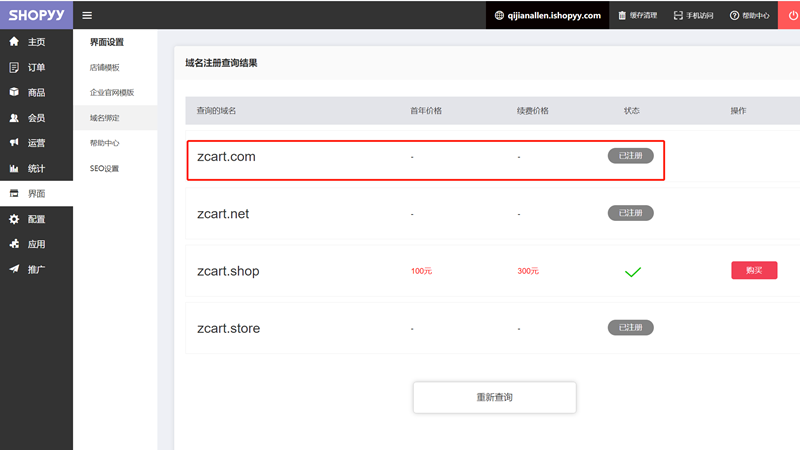Click the 缓存清理 cache clear link
Image resolution: width=800 pixels, height=450 pixels.
(636, 15)
